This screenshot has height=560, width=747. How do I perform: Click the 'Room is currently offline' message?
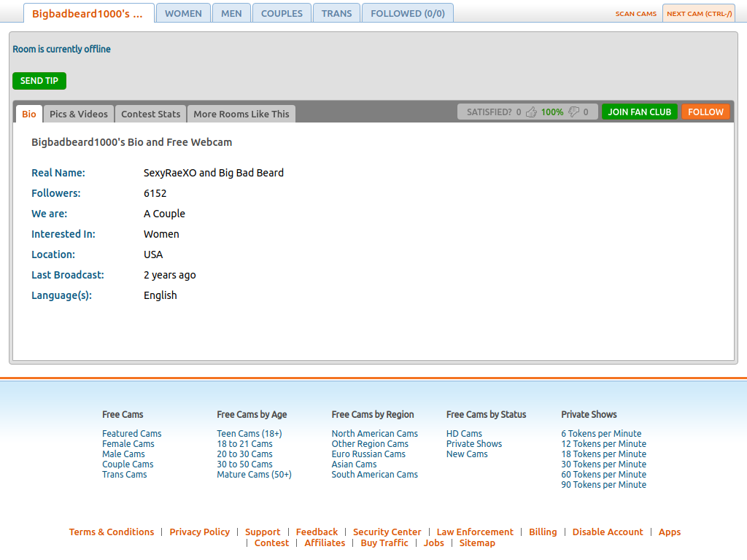pyautogui.click(x=61, y=49)
